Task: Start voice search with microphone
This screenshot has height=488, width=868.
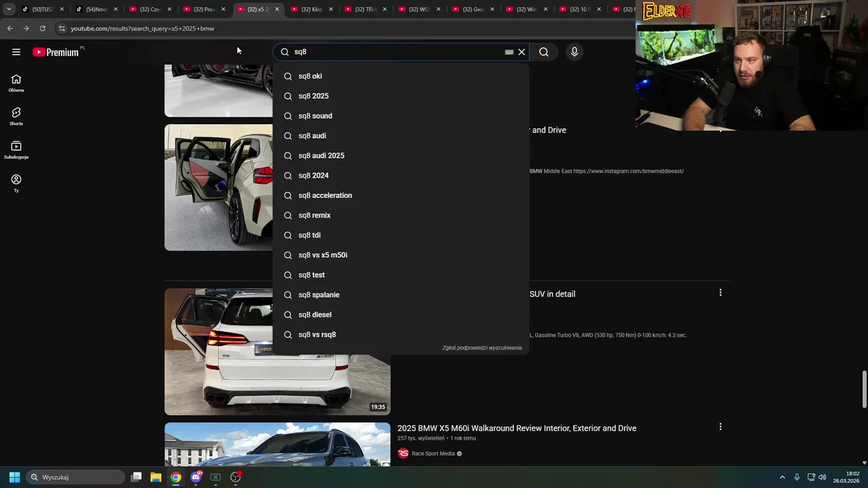Action: pyautogui.click(x=574, y=52)
